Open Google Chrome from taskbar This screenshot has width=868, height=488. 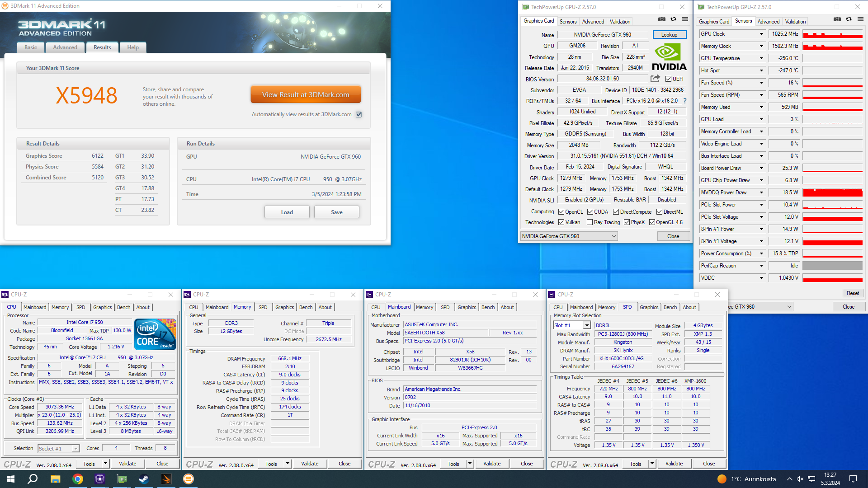[x=77, y=479]
